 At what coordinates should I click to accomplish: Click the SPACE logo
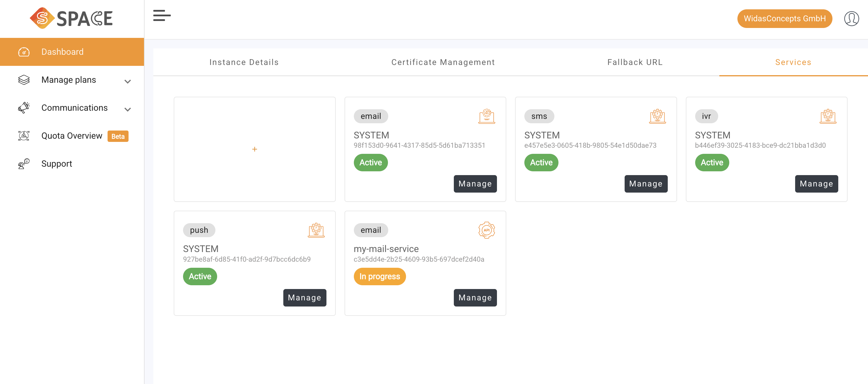pos(71,18)
